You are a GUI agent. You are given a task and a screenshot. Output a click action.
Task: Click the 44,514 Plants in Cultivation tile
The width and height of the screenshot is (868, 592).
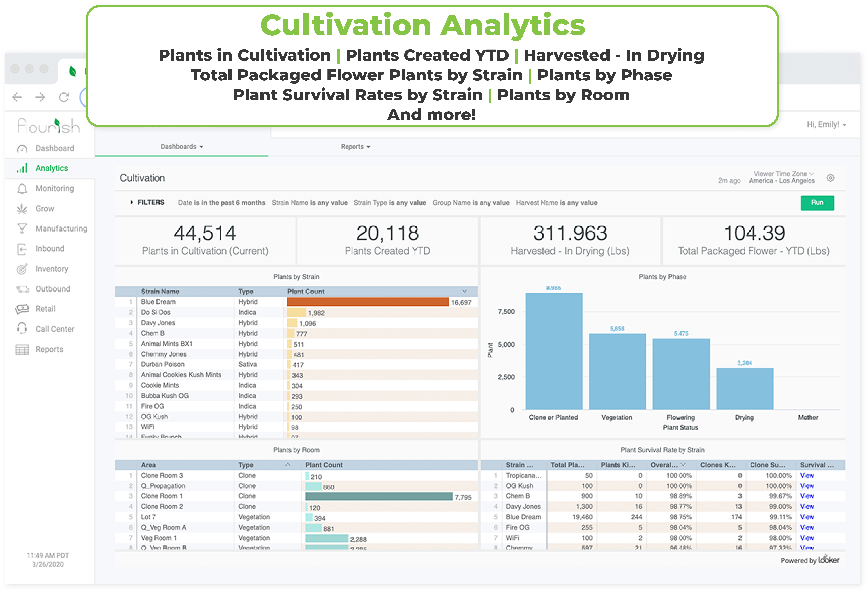click(x=205, y=241)
